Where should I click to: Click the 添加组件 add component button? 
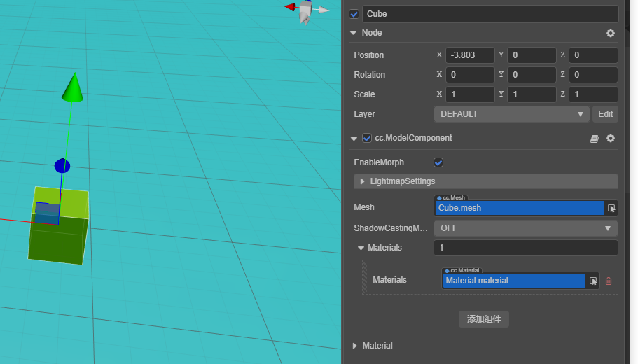pos(484,319)
